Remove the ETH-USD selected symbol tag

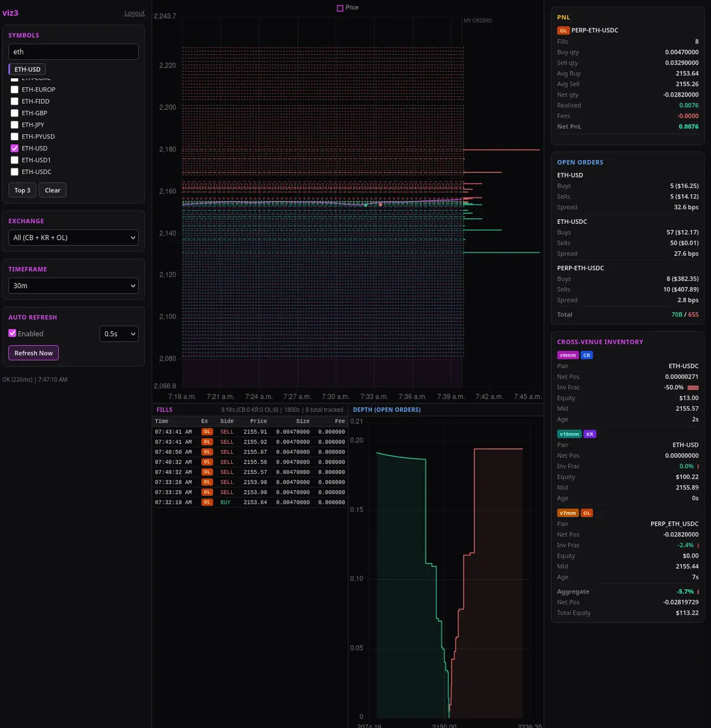point(27,69)
